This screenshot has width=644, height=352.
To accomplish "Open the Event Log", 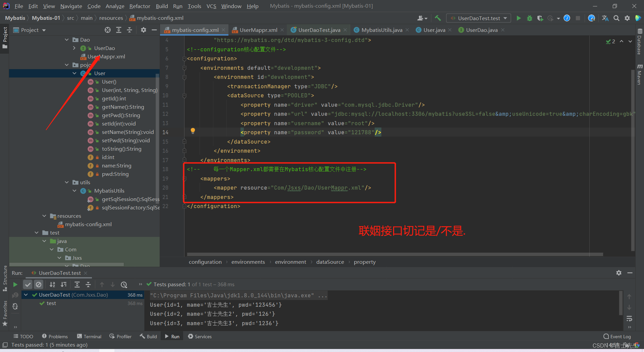I will (x=617, y=336).
